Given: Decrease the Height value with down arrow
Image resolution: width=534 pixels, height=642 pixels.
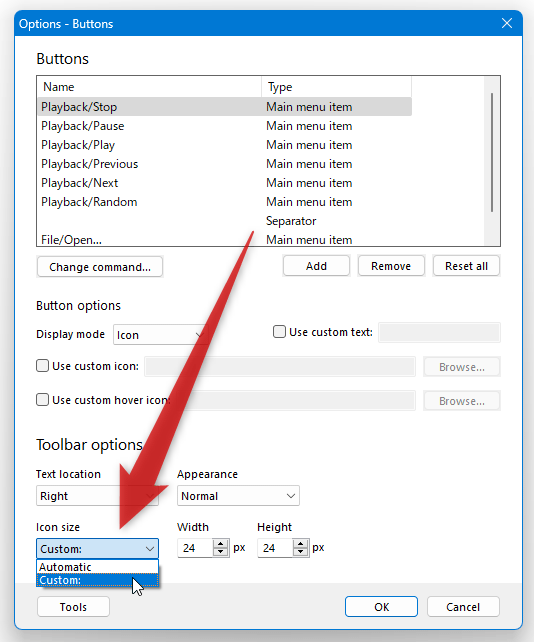Looking at the screenshot, I should pyautogui.click(x=301, y=552).
